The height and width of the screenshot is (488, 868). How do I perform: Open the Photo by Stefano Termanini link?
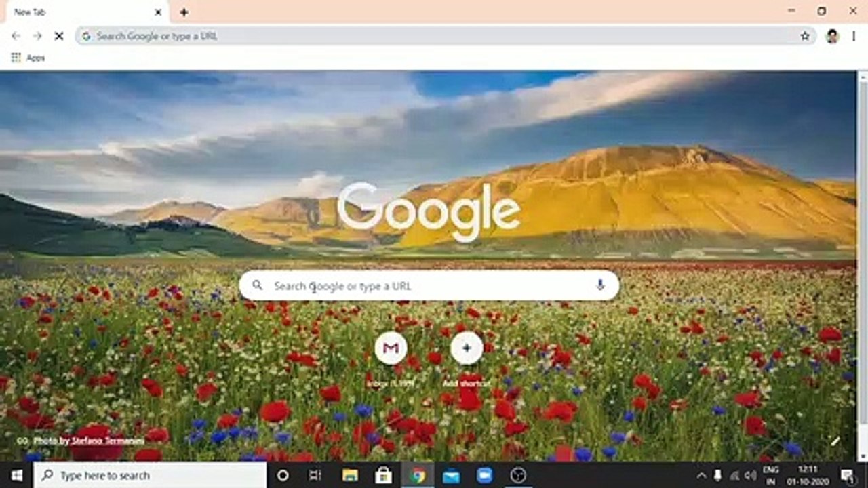pos(89,441)
